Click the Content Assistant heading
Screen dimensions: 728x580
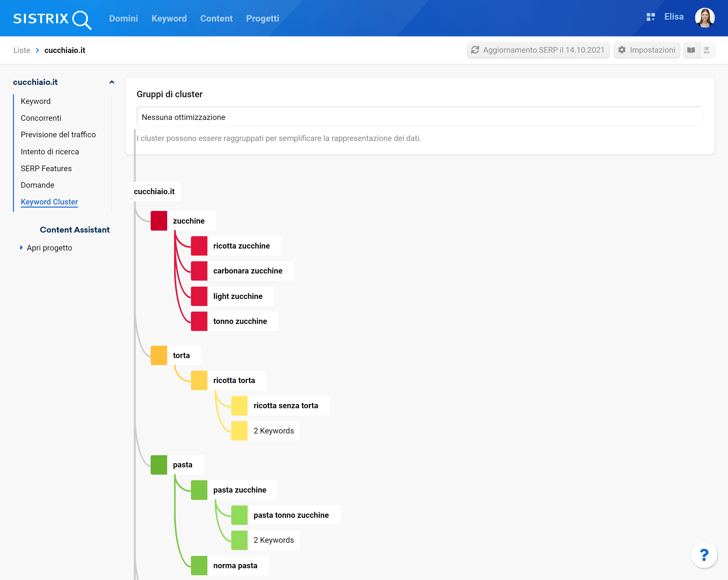[x=75, y=230]
